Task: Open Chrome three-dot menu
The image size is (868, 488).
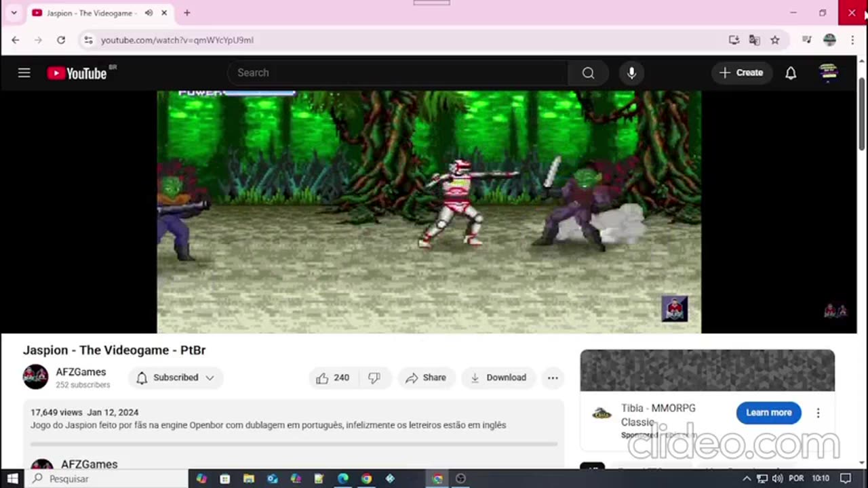Action: point(852,40)
